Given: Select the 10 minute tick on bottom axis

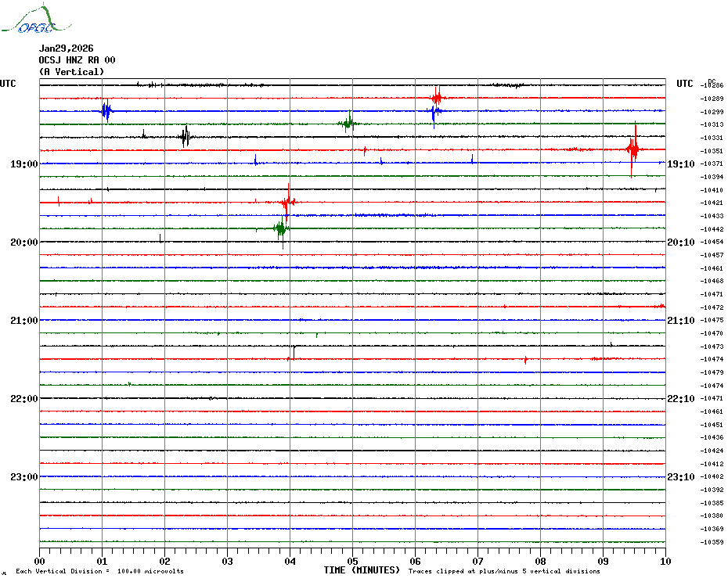Looking at the screenshot, I should pyautogui.click(x=665, y=561).
